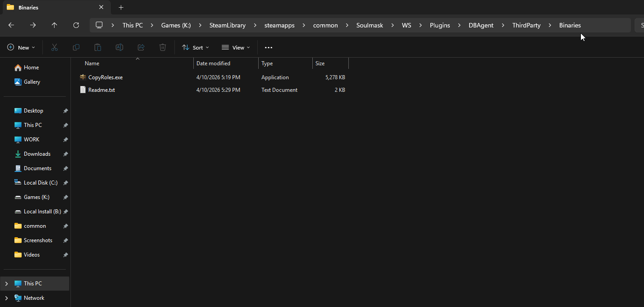Click the Up directory arrow
Viewport: 644px width, 307px height.
[x=55, y=25]
